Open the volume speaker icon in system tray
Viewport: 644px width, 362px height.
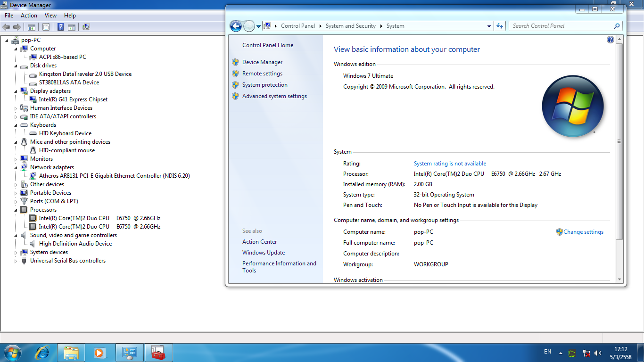pyautogui.click(x=598, y=353)
